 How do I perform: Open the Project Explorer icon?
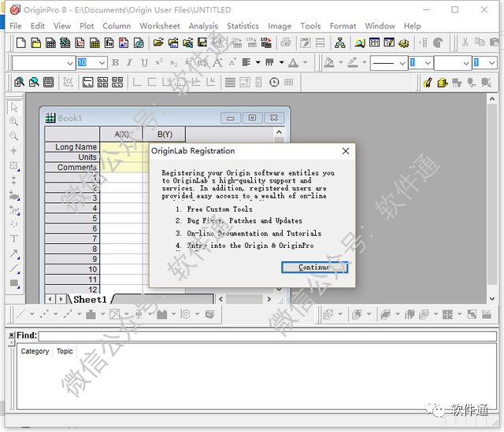pos(339,42)
